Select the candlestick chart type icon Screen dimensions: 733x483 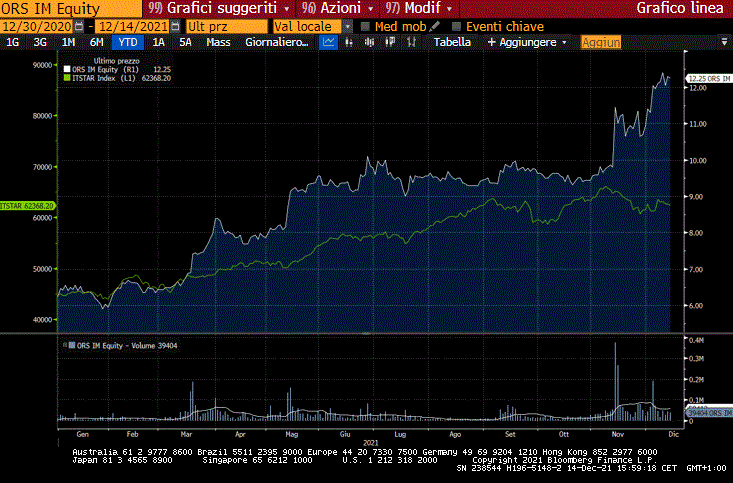[369, 42]
